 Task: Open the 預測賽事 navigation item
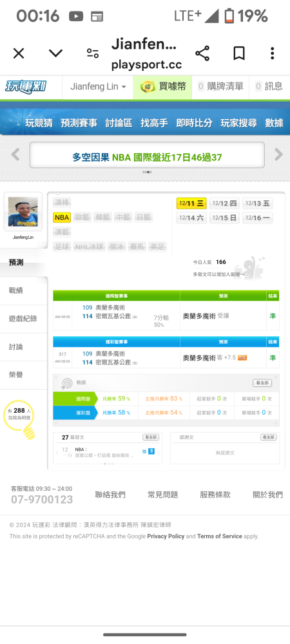(79, 123)
